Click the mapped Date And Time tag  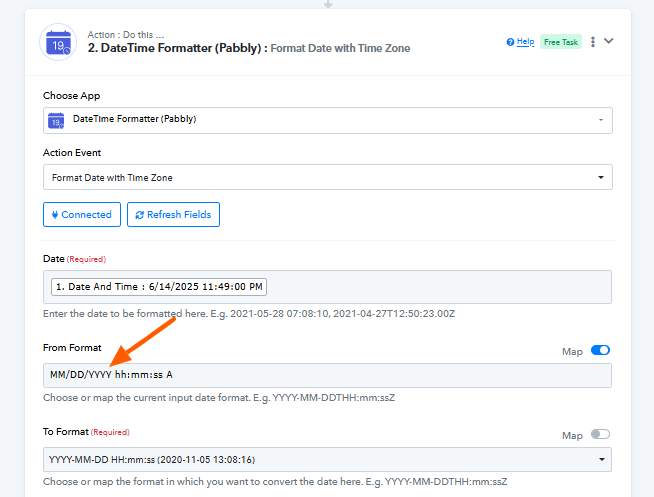click(x=159, y=287)
